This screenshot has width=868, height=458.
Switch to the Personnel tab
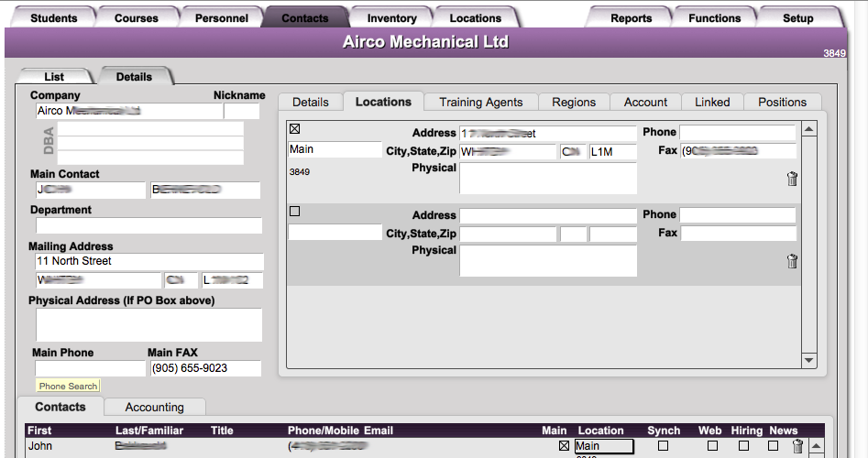[x=222, y=17]
